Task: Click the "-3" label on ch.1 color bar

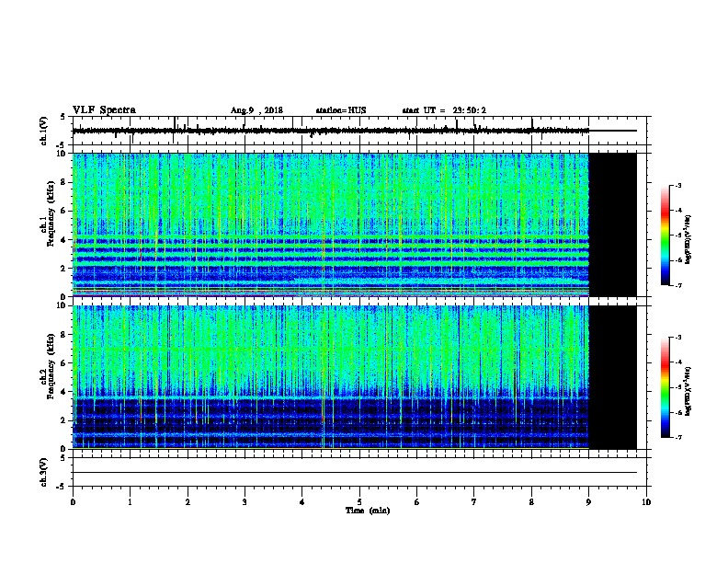Action: click(677, 185)
